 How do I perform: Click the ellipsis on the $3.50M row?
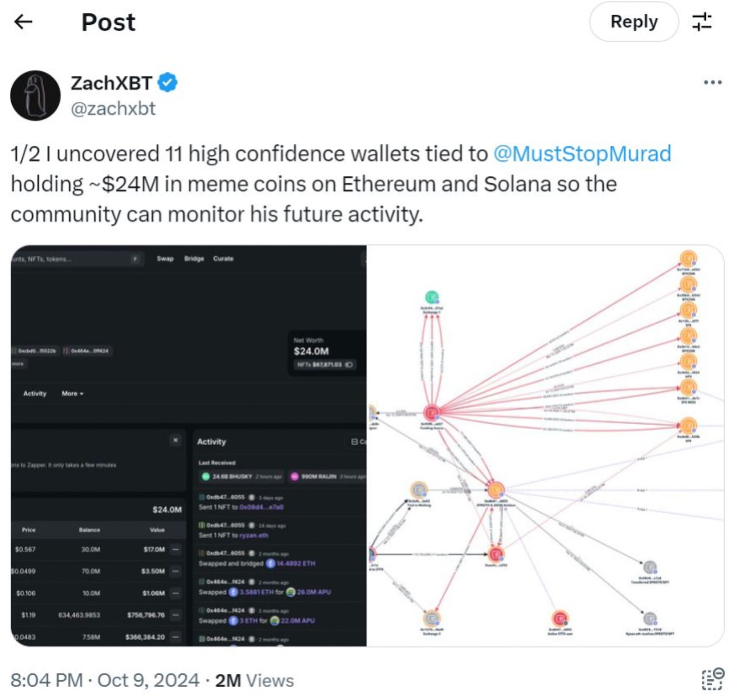(x=175, y=571)
